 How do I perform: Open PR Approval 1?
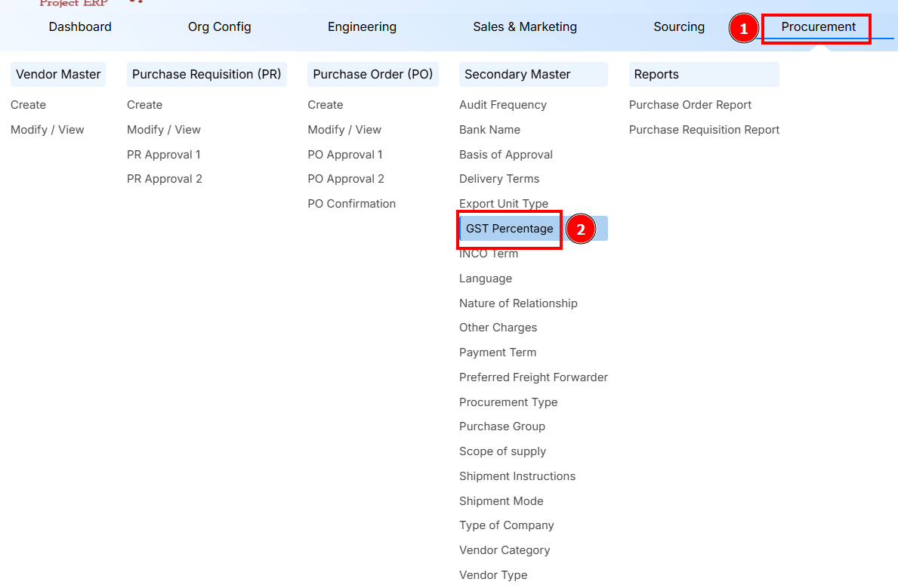[164, 155]
